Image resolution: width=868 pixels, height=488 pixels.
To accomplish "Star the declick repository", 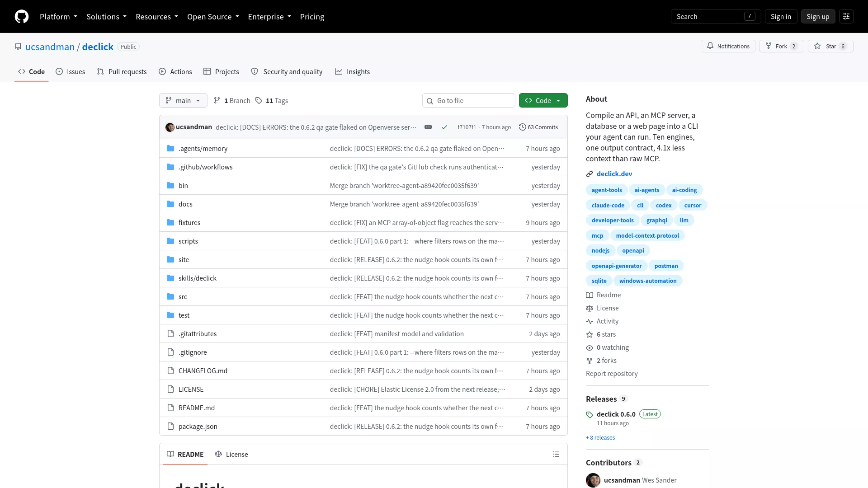I will pyautogui.click(x=830, y=47).
